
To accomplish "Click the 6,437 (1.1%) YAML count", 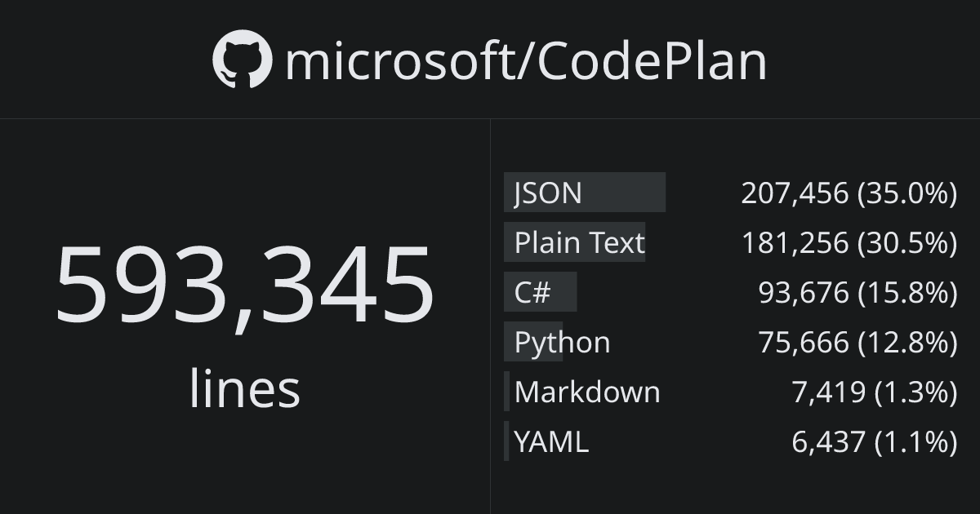I will [874, 441].
